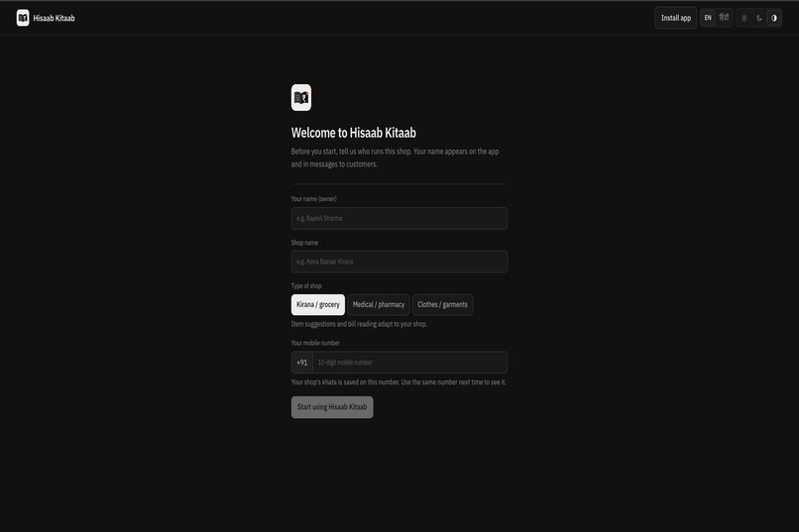Click the Type of shop label
The height and width of the screenshot is (532, 799).
point(306,285)
